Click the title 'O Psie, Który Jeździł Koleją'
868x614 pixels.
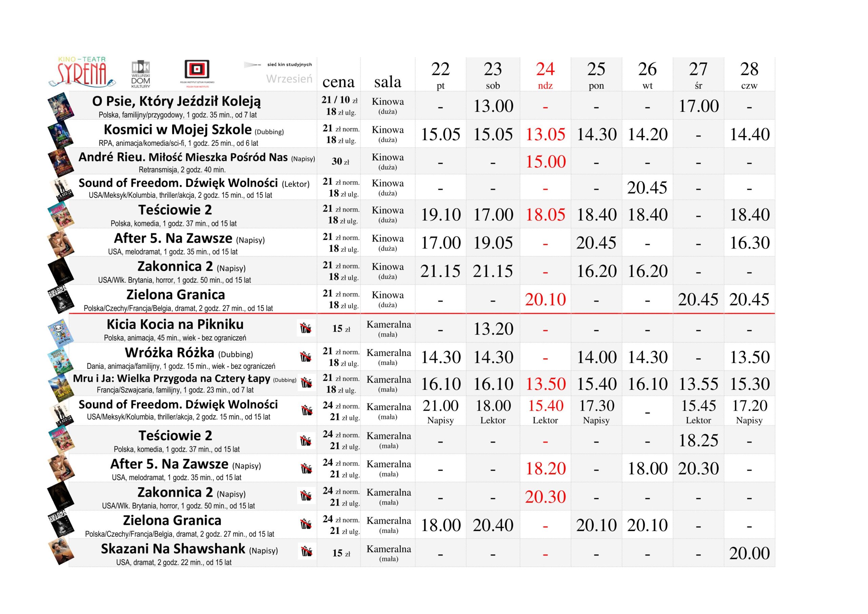coord(177,101)
